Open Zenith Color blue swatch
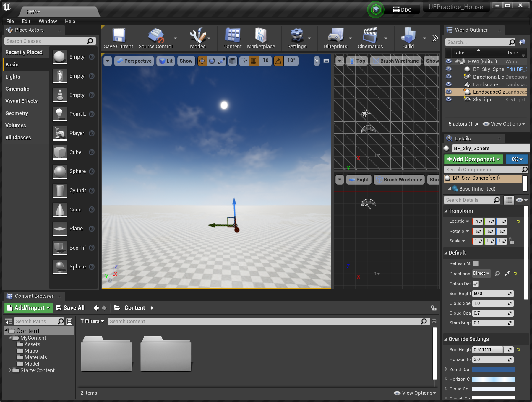Screen dimensions: 532x402 494,370
